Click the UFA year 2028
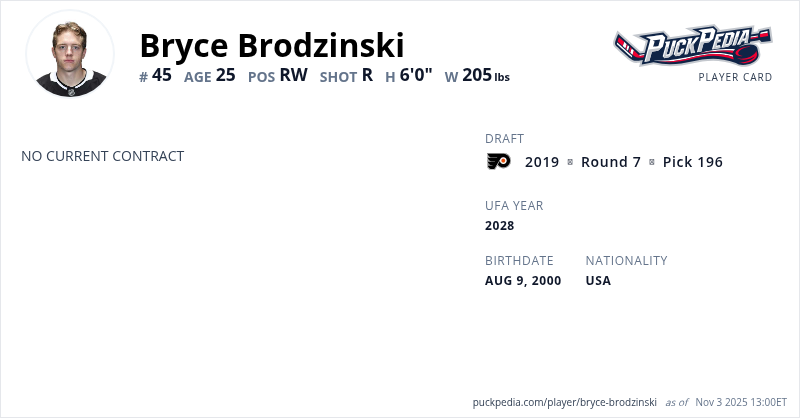Viewport: 800px width, 418px height. [499, 225]
